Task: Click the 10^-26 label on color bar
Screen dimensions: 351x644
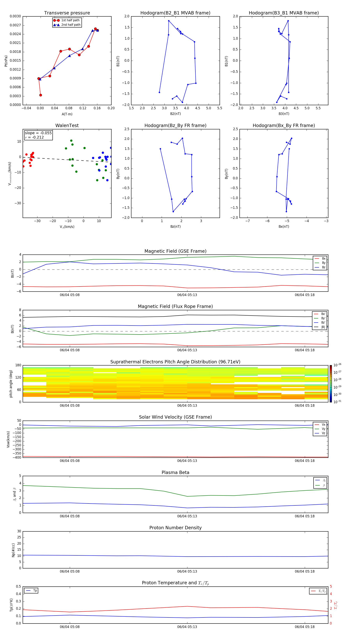Action: click(x=337, y=365)
